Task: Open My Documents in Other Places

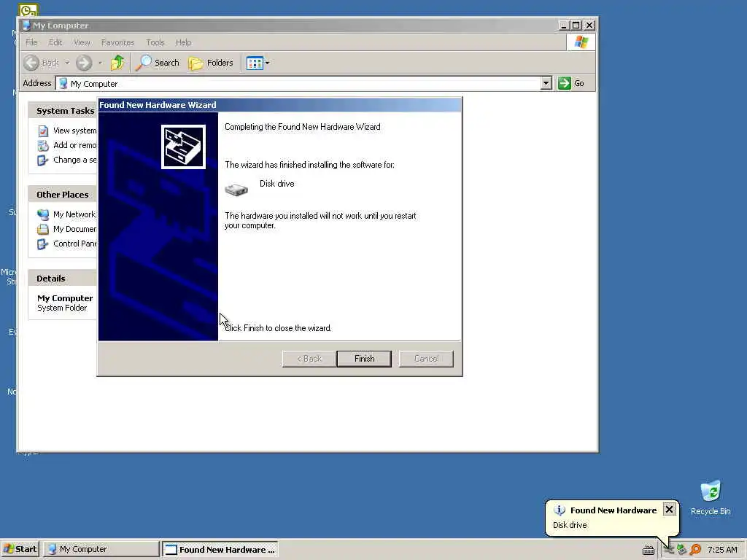Action: [x=75, y=229]
